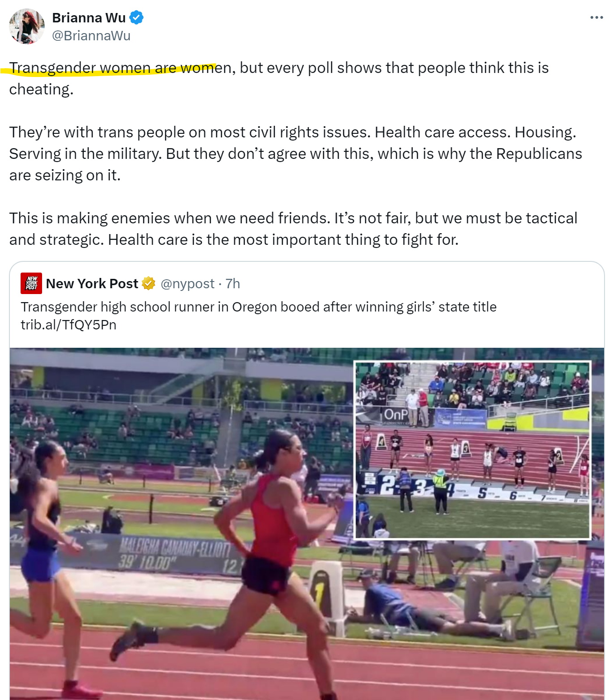Viewport: 609px width, 700px height.
Task: Click the New York Post account name
Action: pos(92,284)
